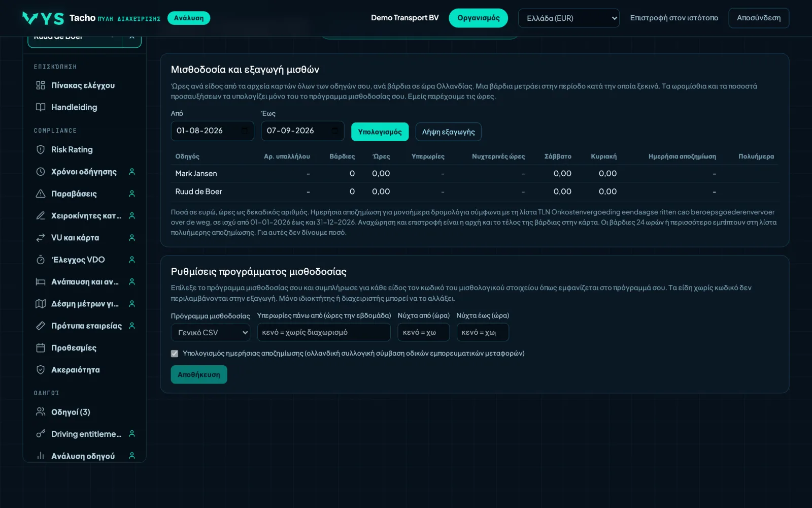Image resolution: width=812 pixels, height=508 pixels.
Task: Click the Ruud de Boer table row name
Action: 199,192
